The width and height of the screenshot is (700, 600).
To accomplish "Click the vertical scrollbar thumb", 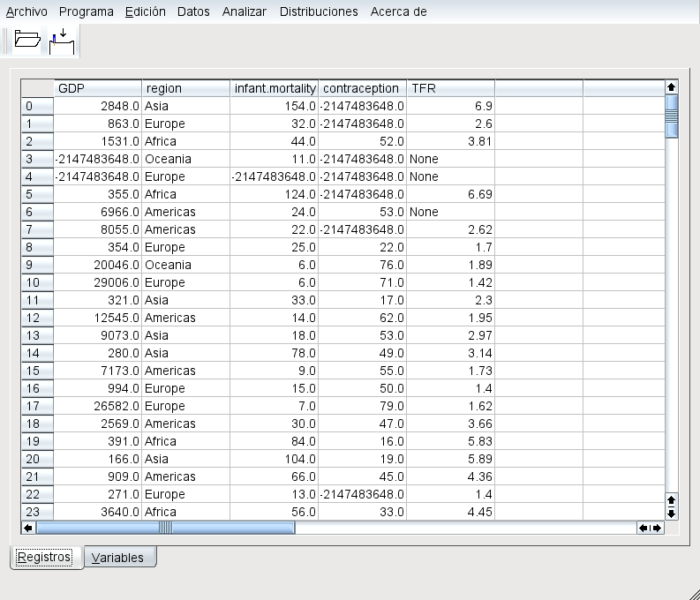I will [x=672, y=116].
